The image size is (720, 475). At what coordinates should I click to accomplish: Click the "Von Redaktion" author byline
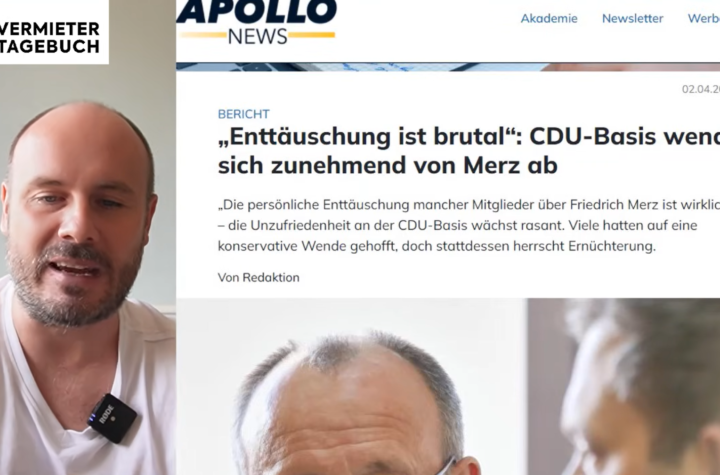click(x=259, y=277)
